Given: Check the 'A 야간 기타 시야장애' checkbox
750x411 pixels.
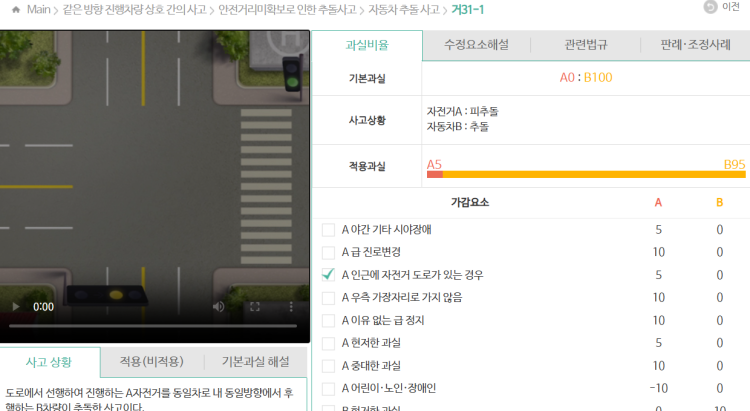Looking at the screenshot, I should [328, 230].
